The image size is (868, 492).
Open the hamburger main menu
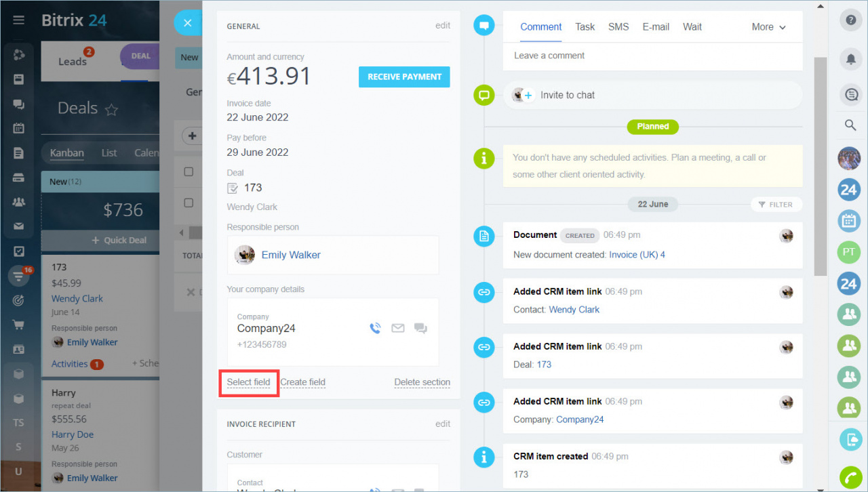click(x=19, y=20)
